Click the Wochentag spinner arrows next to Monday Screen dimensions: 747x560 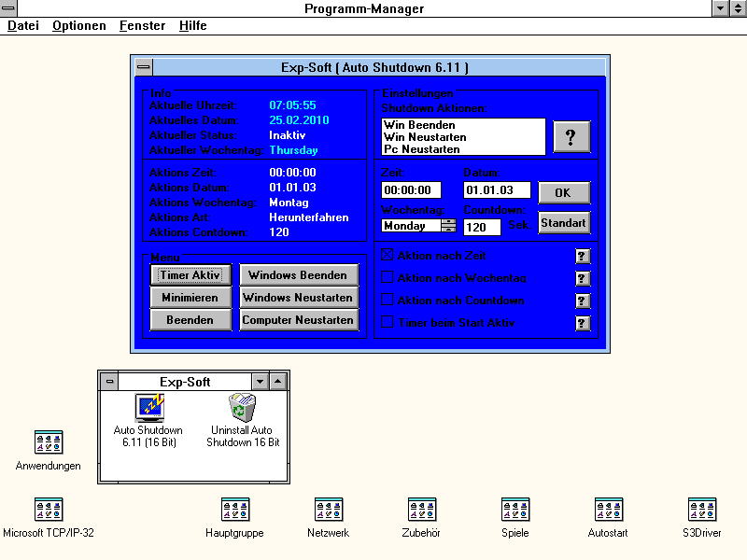point(449,226)
